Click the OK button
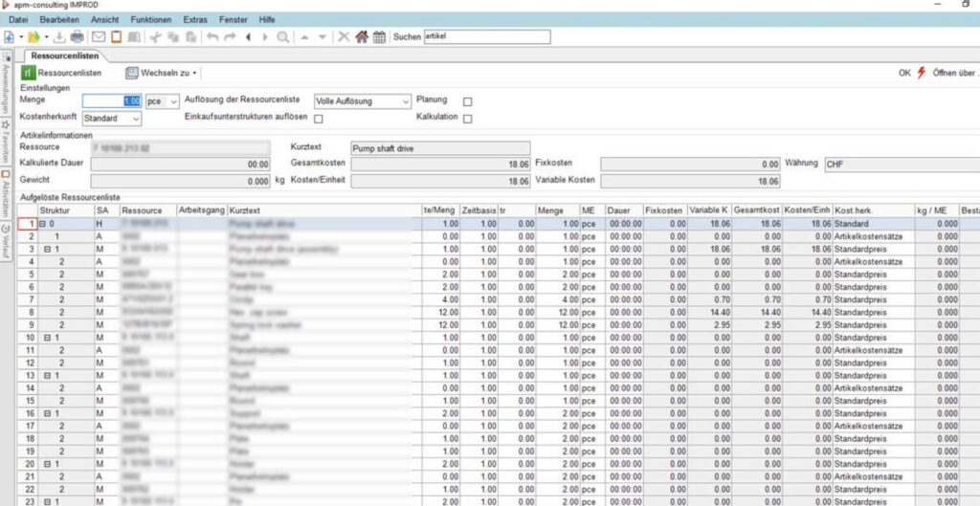 905,73
